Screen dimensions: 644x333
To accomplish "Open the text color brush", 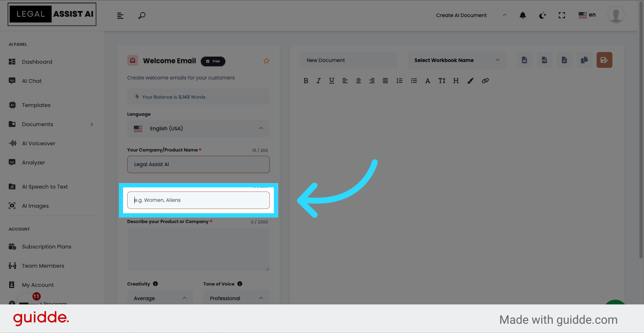I will coord(470,81).
